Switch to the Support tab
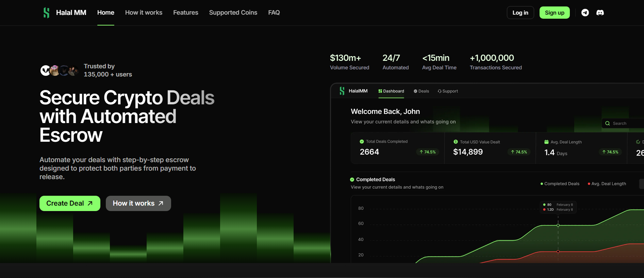The height and width of the screenshot is (278, 644). click(448, 91)
